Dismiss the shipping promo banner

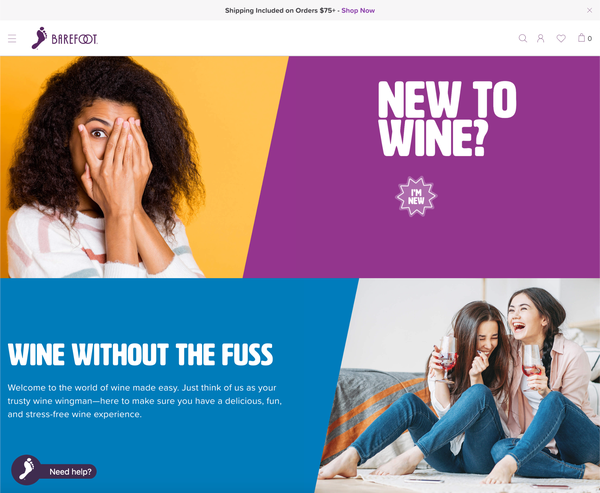pos(589,10)
